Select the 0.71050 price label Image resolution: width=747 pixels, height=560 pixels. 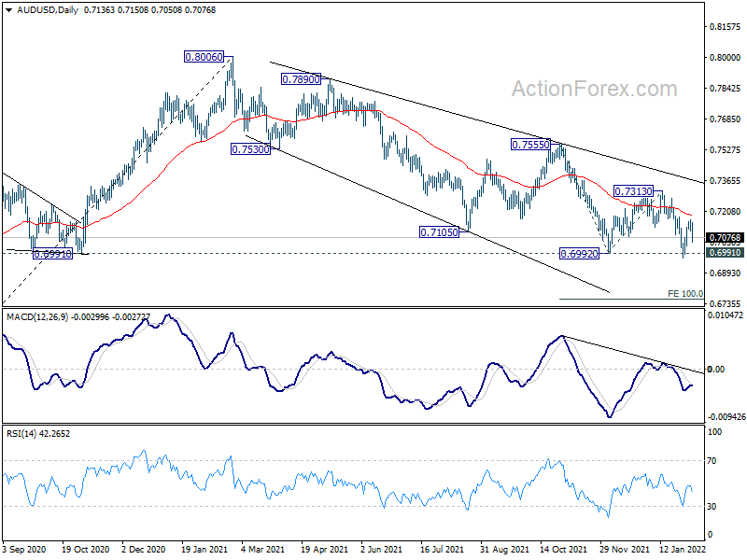tap(439, 232)
